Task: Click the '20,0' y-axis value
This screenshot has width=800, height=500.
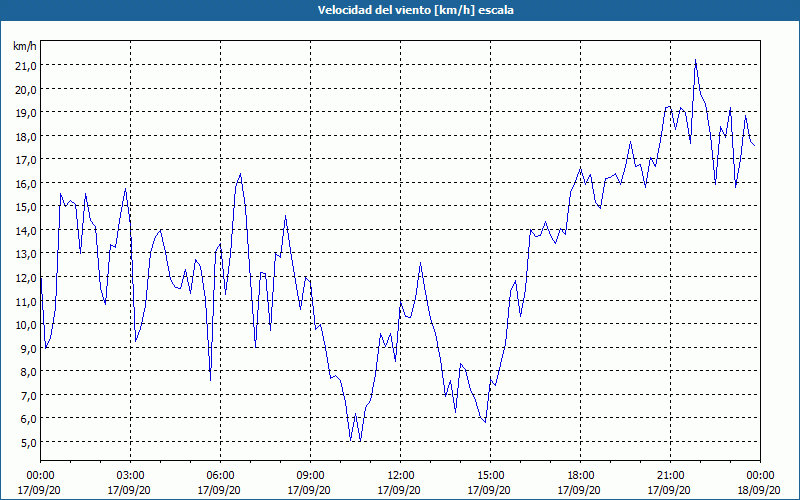Action: [25, 89]
